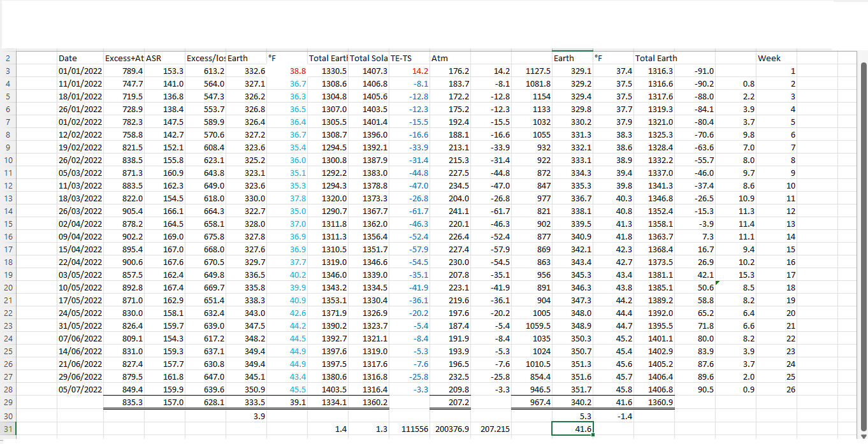
Task: Select the Week header cell
Action: coord(776,58)
